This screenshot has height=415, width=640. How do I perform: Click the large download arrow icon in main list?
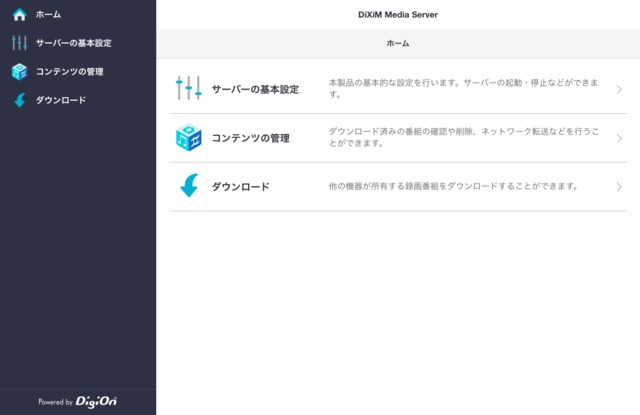click(189, 186)
